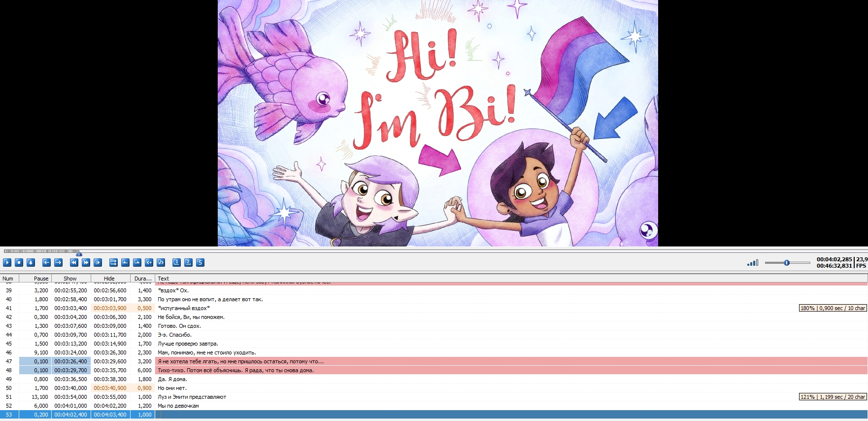Click pause value 13,100 in row 51
The width and height of the screenshot is (868, 421).
pos(40,397)
